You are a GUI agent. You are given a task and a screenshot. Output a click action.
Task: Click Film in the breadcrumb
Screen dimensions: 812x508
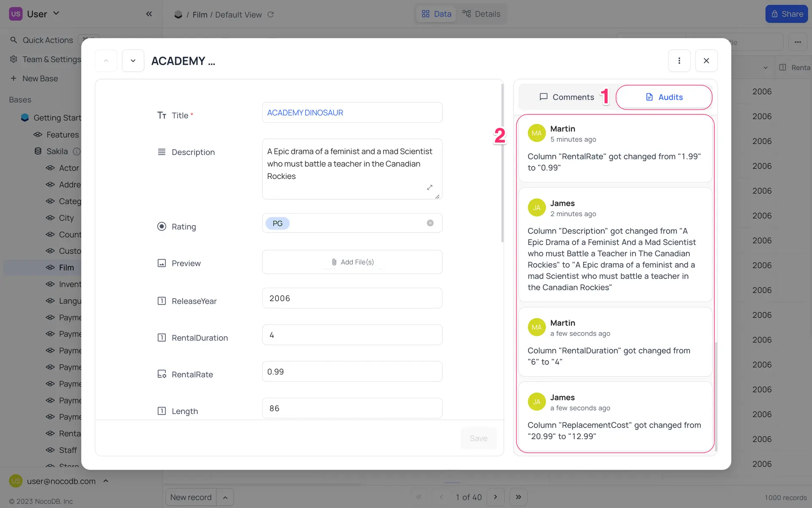click(200, 14)
